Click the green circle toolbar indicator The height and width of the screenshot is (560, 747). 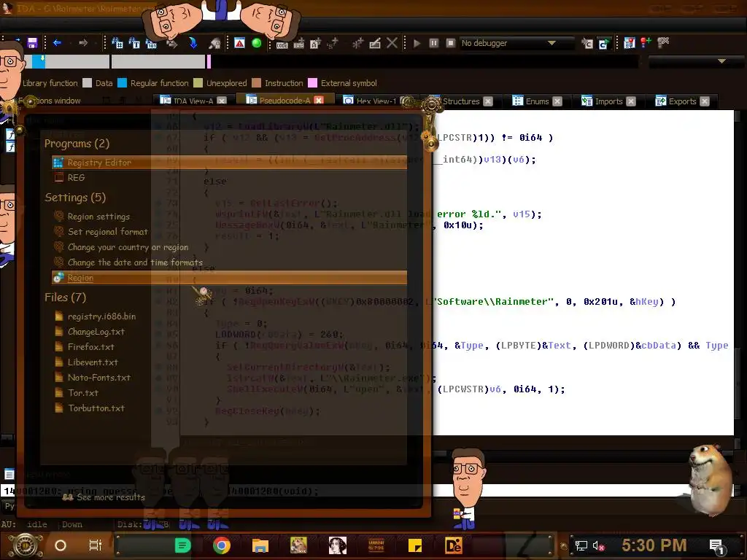pyautogui.click(x=256, y=43)
